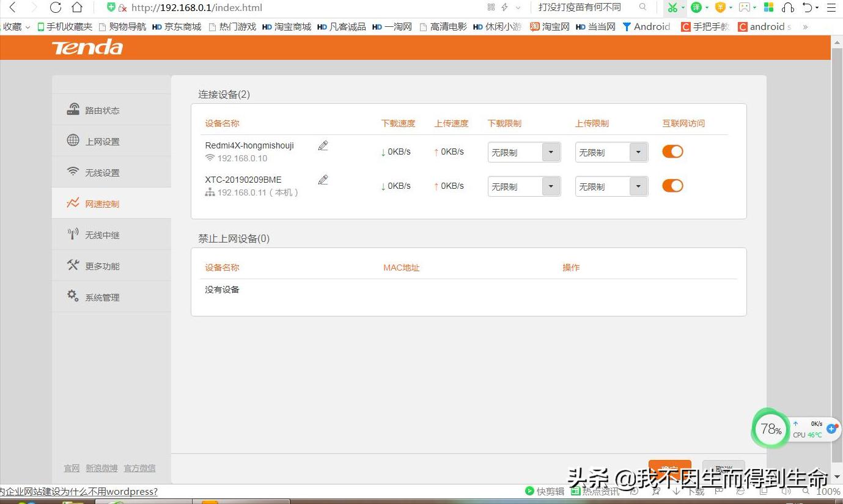Open the browser translate tool
Image resolution: width=843 pixels, height=504 pixels.
click(x=696, y=8)
